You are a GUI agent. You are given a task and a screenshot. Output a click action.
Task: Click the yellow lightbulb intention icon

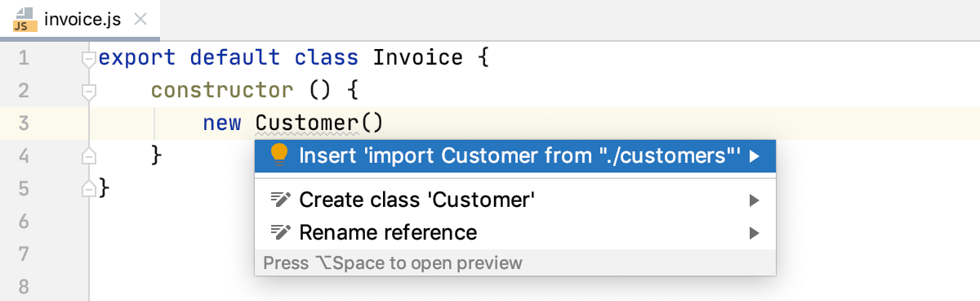(279, 155)
